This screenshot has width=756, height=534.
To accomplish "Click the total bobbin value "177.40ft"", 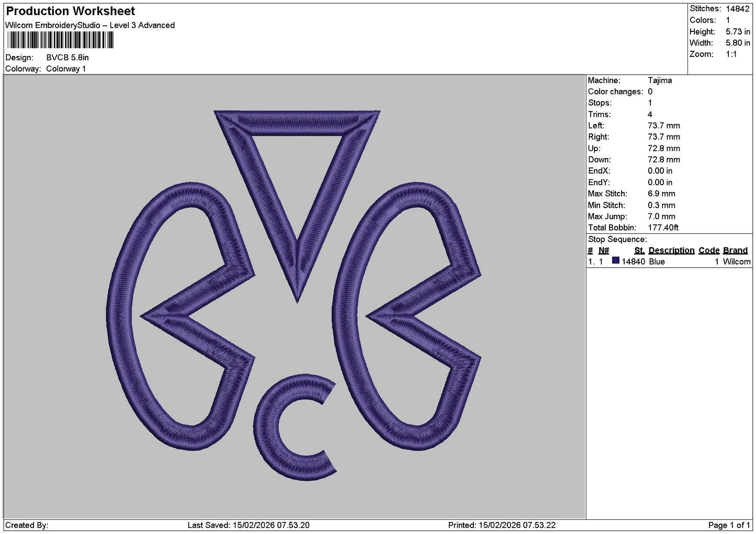I will [663, 228].
